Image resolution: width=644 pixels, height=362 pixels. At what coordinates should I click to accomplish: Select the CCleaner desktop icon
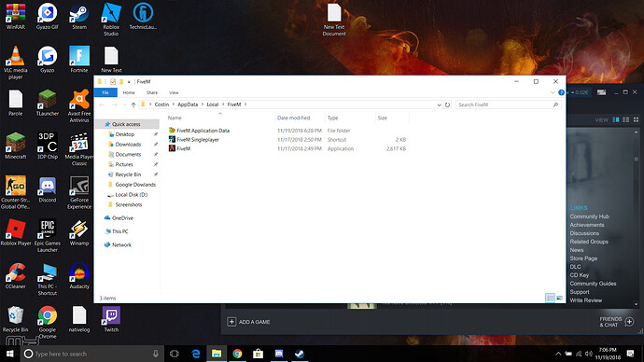(16, 276)
